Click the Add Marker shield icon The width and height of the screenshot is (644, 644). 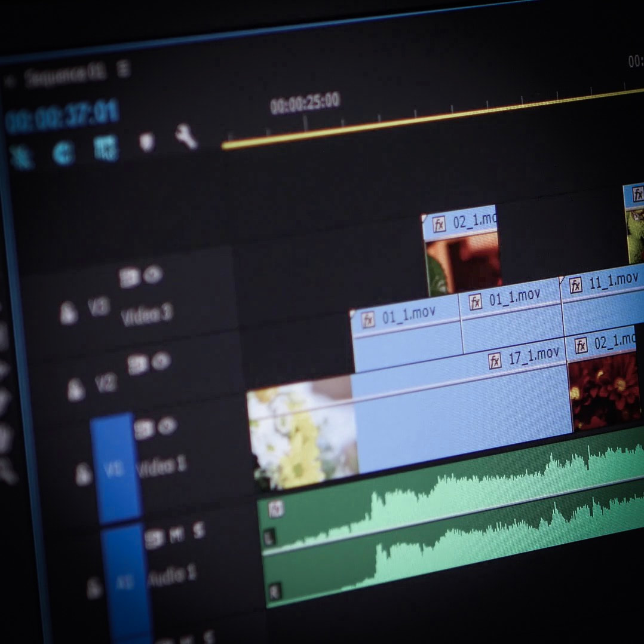pos(147,142)
